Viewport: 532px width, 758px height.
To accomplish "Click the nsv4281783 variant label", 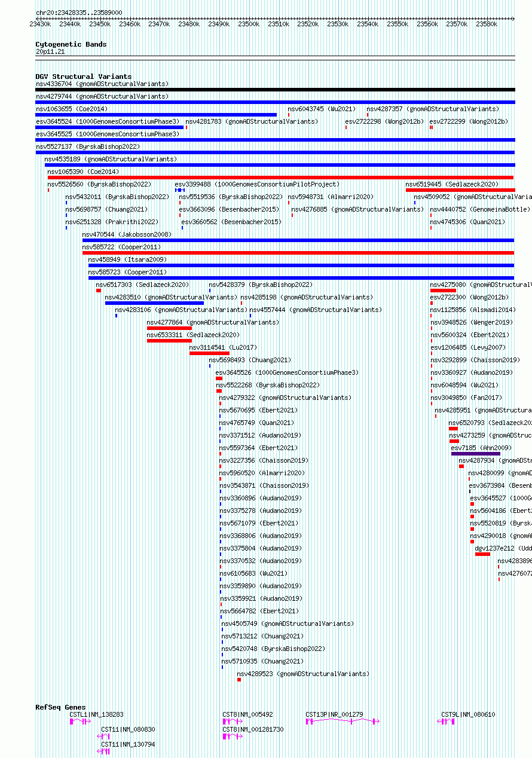I will coord(252,121).
